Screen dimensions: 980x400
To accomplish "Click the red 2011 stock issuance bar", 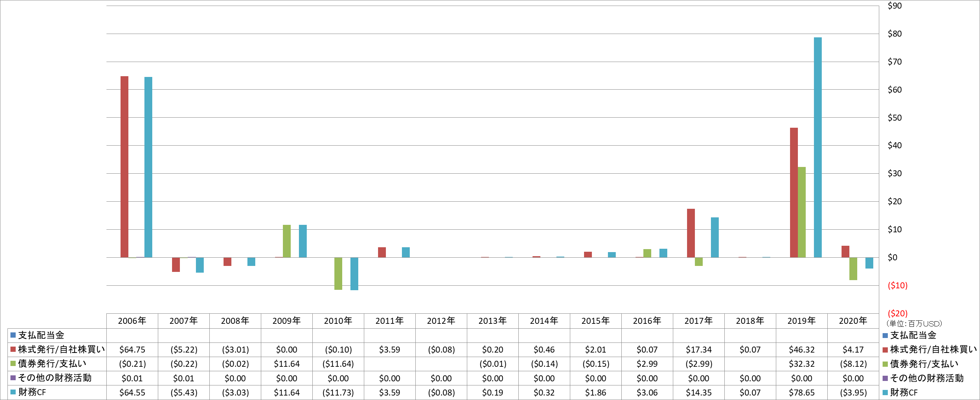I will click(381, 252).
